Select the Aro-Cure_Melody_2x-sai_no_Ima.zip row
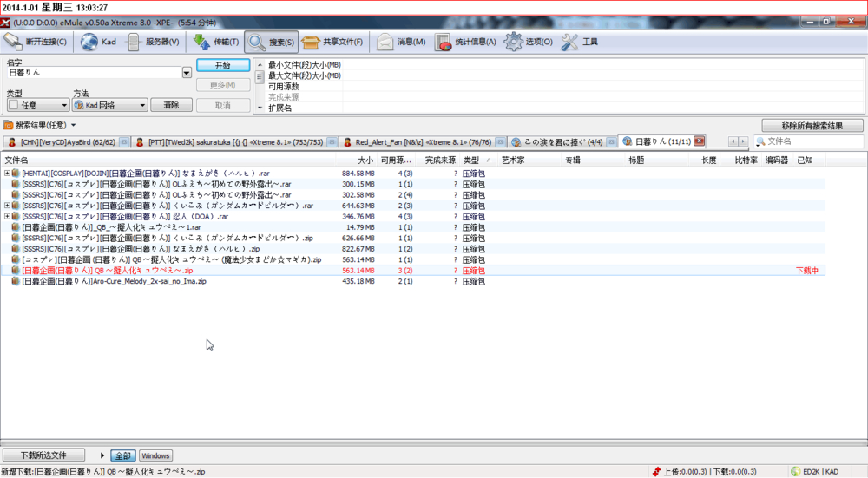The height and width of the screenshot is (478, 868). [x=412, y=281]
